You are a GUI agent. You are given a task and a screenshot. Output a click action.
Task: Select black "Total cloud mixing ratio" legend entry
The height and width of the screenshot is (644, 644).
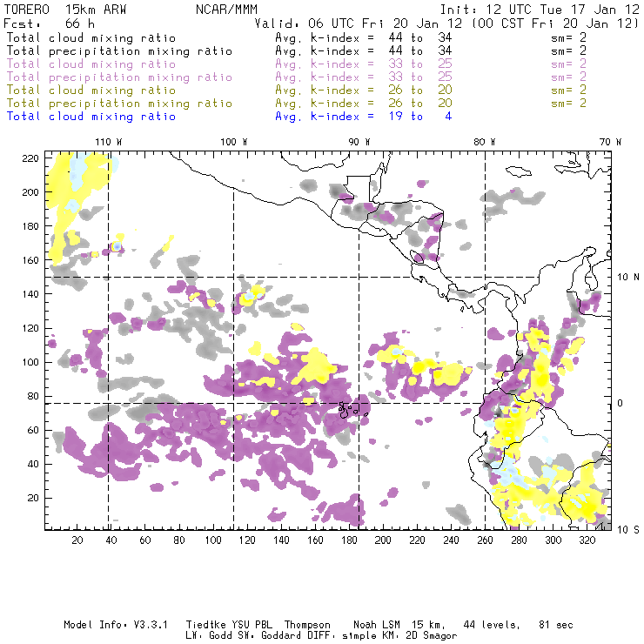pyautogui.click(x=91, y=37)
